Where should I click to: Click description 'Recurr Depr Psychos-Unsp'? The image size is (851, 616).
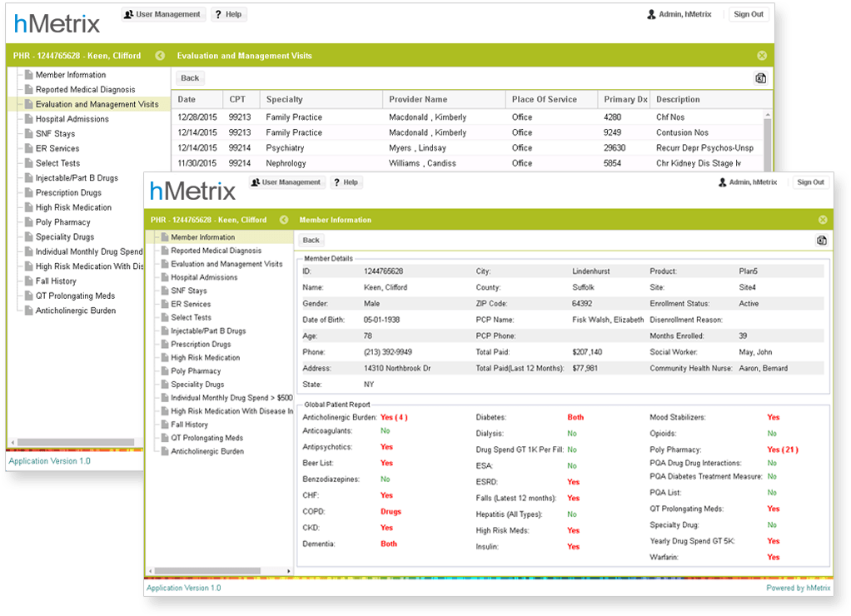(x=704, y=147)
